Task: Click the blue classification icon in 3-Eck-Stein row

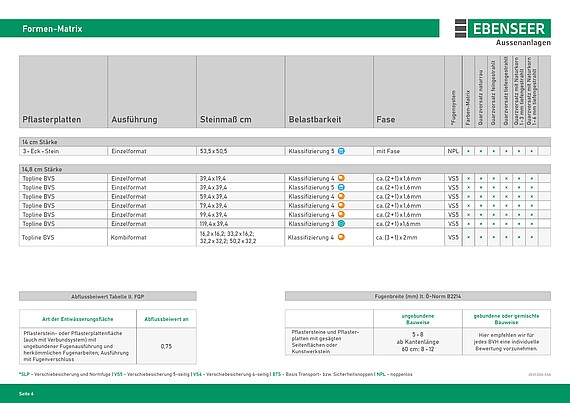Action: 341,151
